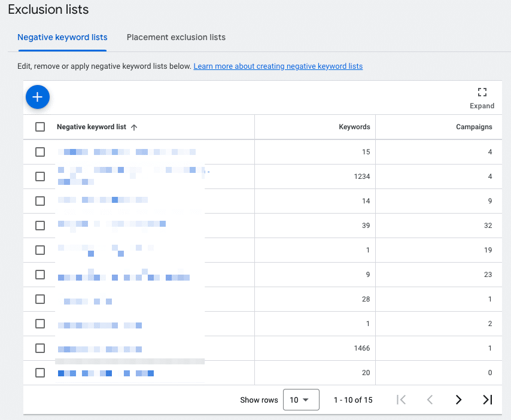The height and width of the screenshot is (420, 511).
Task: Click the '1 - 10 of 15' pagination text
Action: [x=353, y=400]
